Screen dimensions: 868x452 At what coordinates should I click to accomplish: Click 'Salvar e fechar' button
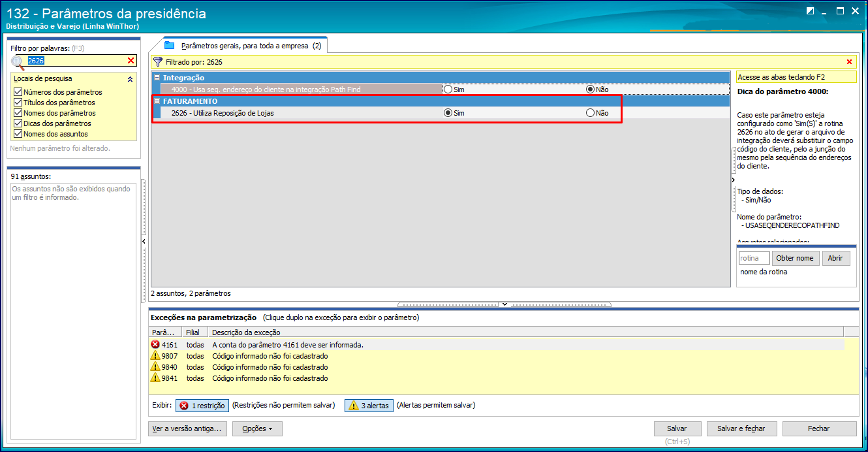click(741, 429)
